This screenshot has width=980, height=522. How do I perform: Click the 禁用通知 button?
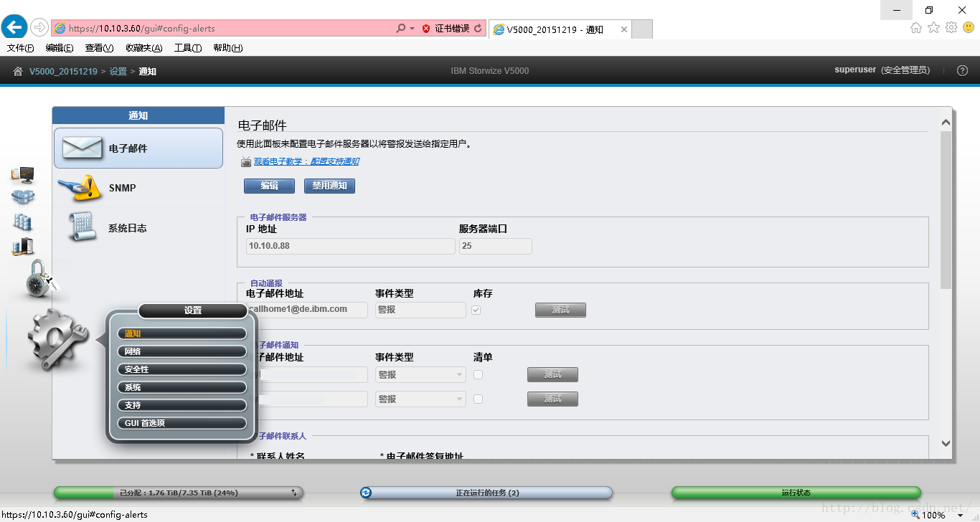329,186
